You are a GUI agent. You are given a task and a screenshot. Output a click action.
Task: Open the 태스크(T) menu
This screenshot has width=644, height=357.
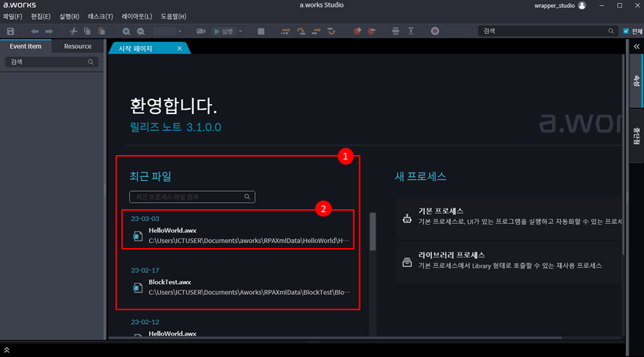(x=100, y=16)
